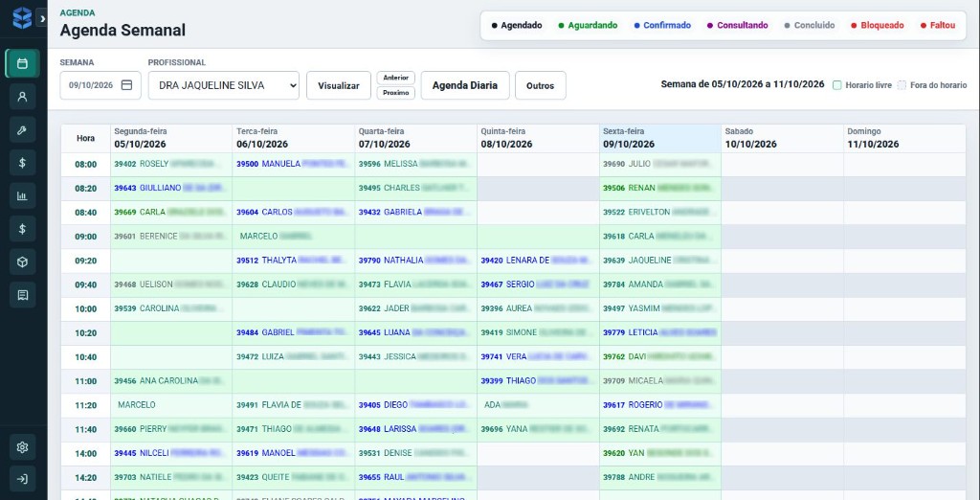The width and height of the screenshot is (980, 500).
Task: Open appointment 39500 MANUELA
Action: [293, 164]
